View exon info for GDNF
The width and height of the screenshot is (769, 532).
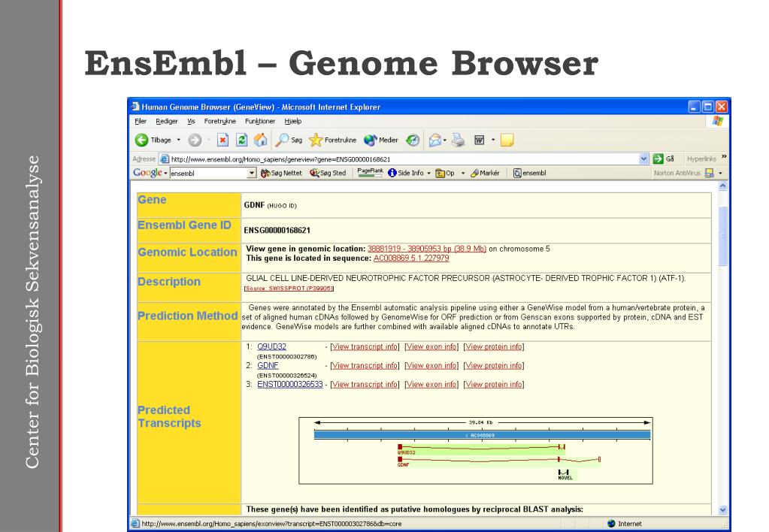click(x=431, y=365)
